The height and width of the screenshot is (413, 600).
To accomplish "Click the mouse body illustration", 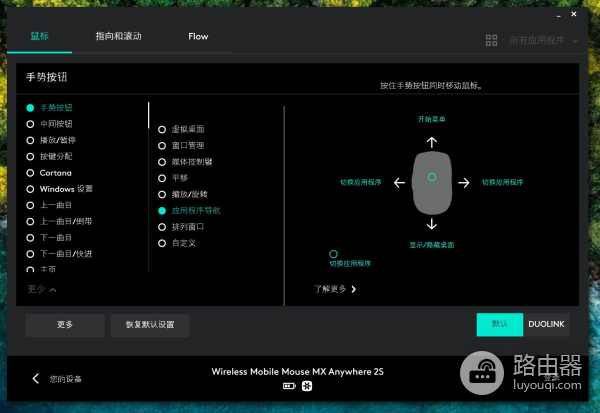I will point(432,183).
